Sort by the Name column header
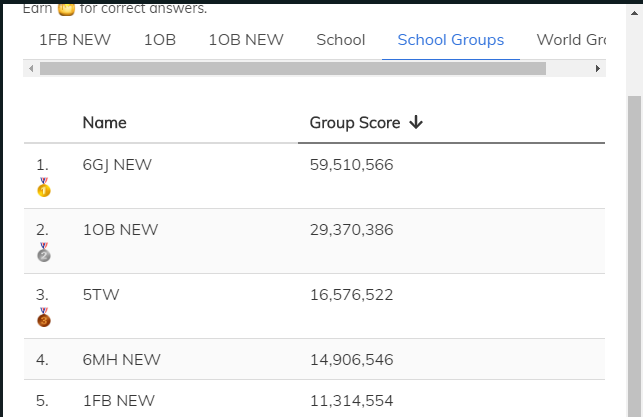 105,123
